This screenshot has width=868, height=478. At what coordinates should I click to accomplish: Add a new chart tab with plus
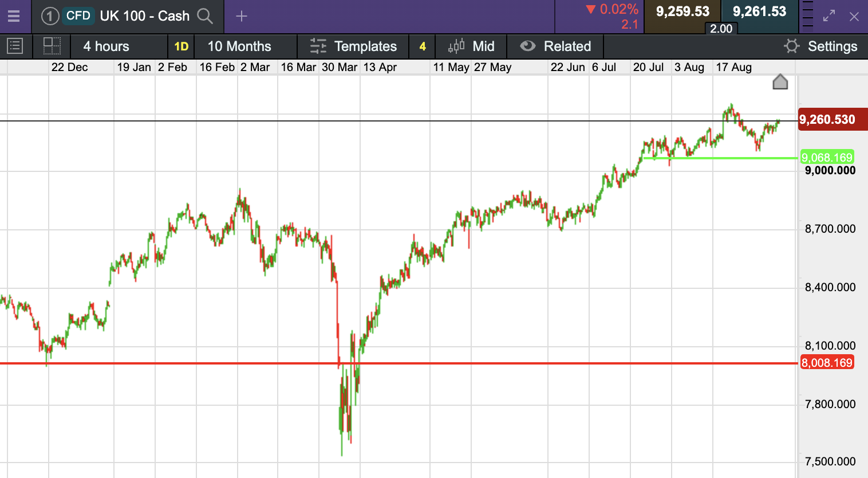242,16
